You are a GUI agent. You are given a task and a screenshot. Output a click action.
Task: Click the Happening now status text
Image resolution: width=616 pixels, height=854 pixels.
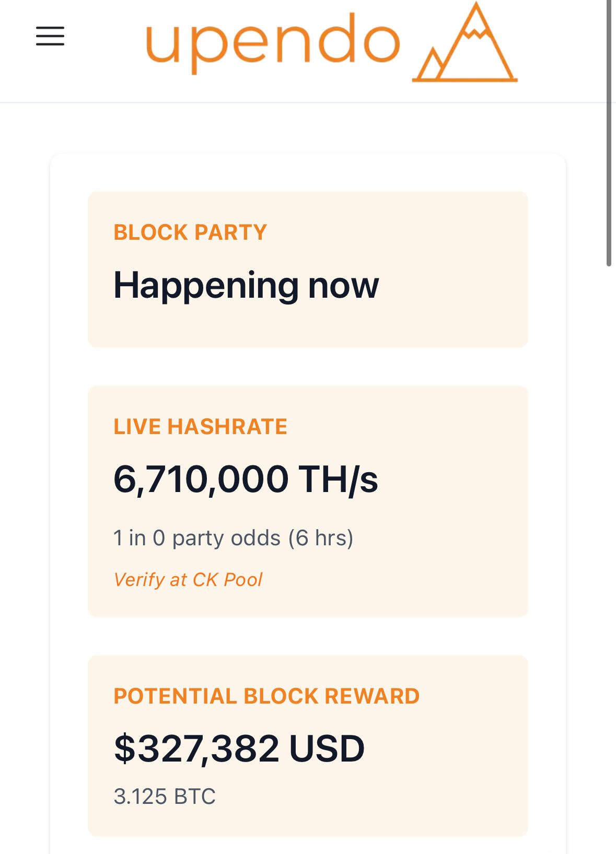pyautogui.click(x=246, y=286)
